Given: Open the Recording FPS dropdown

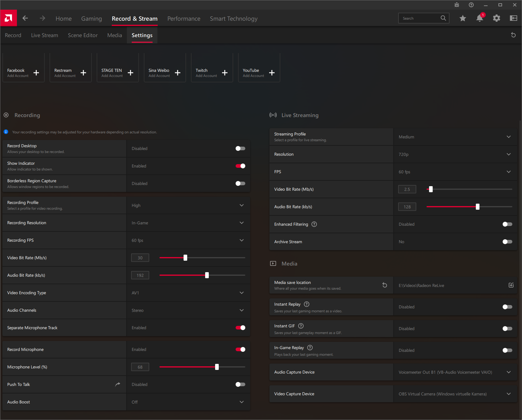Looking at the screenshot, I should coord(188,240).
